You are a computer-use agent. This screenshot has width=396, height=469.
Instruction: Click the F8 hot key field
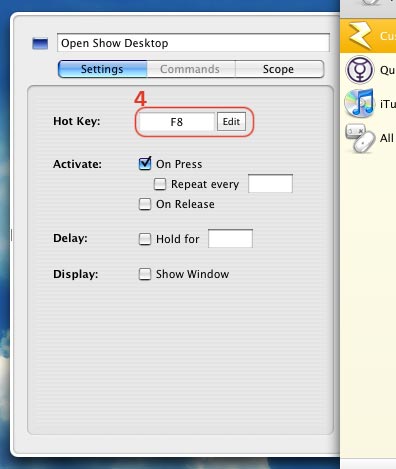point(177,122)
